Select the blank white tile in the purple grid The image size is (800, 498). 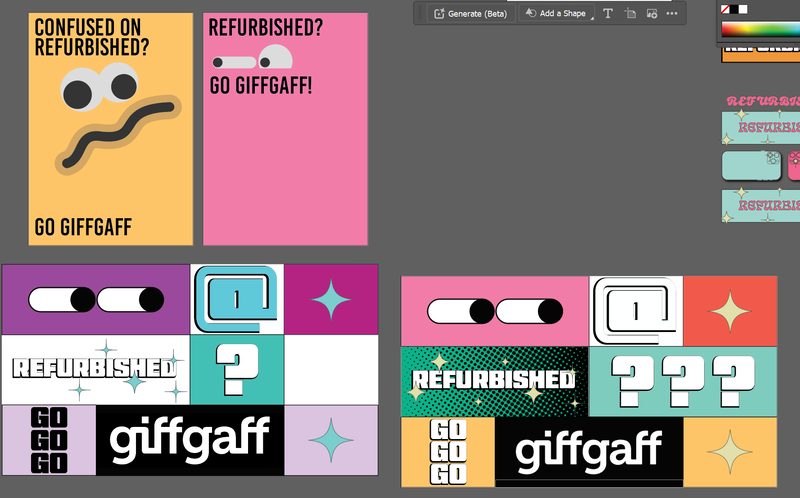331,369
